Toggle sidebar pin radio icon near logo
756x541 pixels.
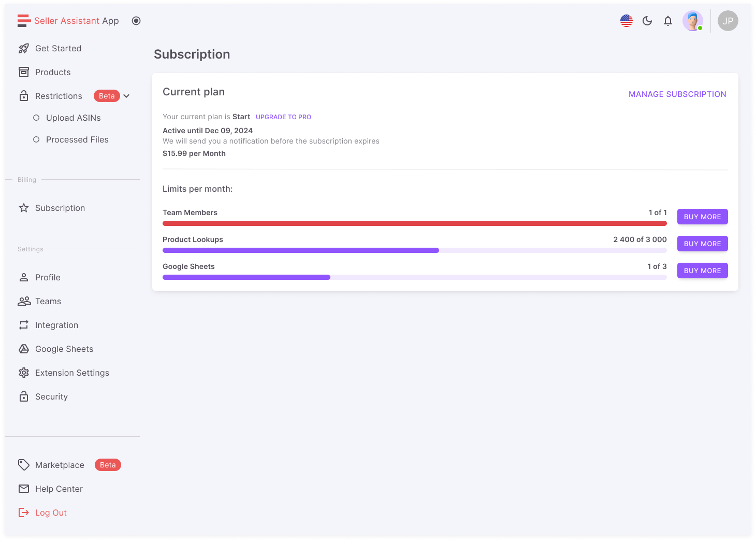tap(136, 21)
